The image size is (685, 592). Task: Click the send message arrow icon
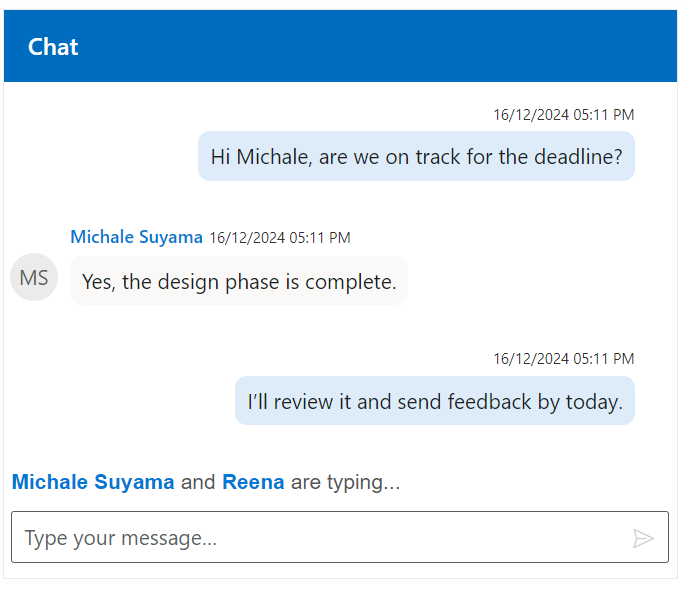[643, 538]
